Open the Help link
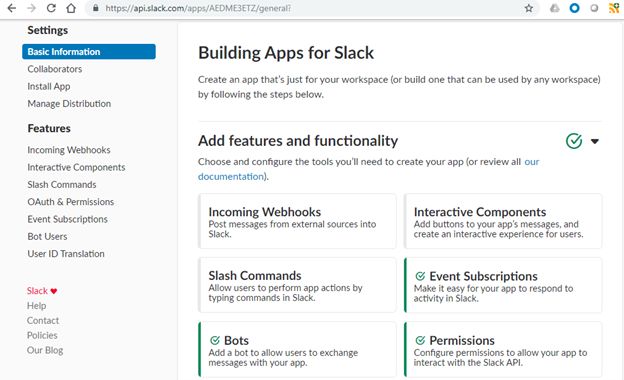 tap(36, 306)
